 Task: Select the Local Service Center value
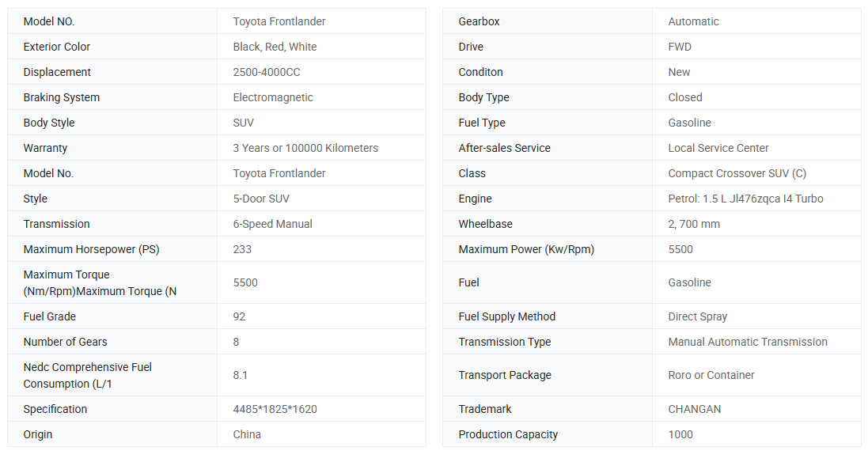tap(718, 148)
